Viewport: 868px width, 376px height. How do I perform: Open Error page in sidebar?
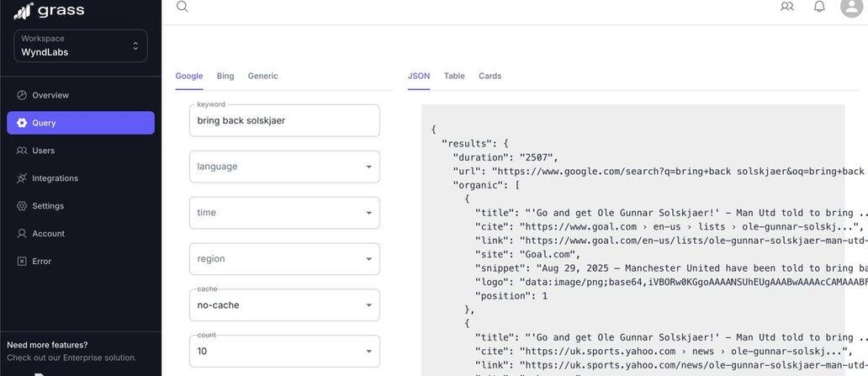(x=81, y=262)
